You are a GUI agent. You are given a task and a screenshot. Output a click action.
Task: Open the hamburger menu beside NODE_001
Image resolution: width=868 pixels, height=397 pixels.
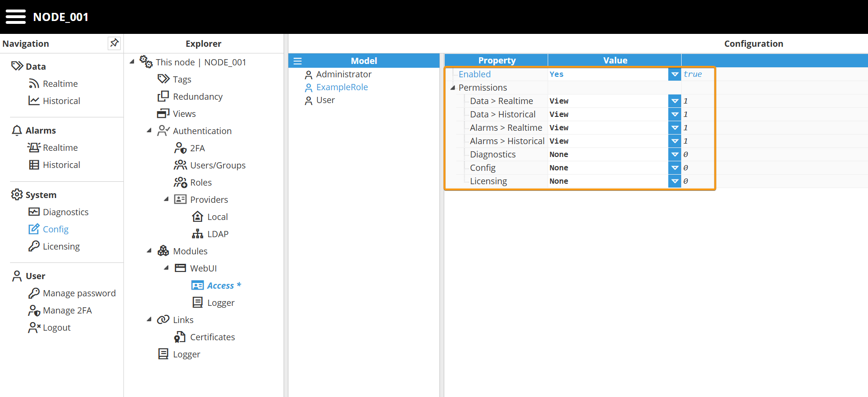[x=16, y=17]
